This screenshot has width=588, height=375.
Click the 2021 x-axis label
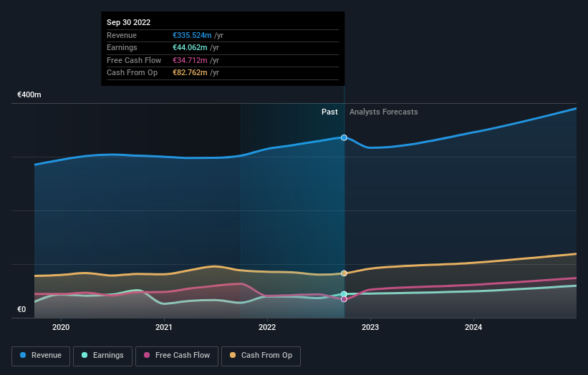(164, 327)
